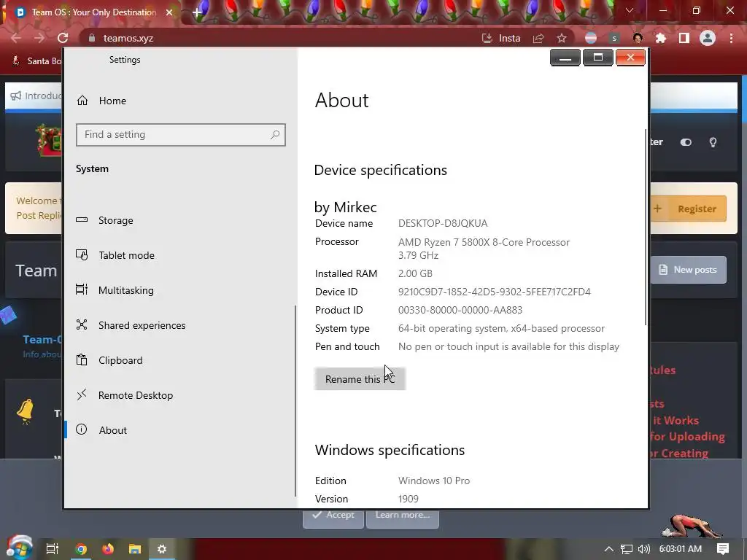The image size is (747, 560).
Task: Click Rename this PC button
Action: [360, 379]
